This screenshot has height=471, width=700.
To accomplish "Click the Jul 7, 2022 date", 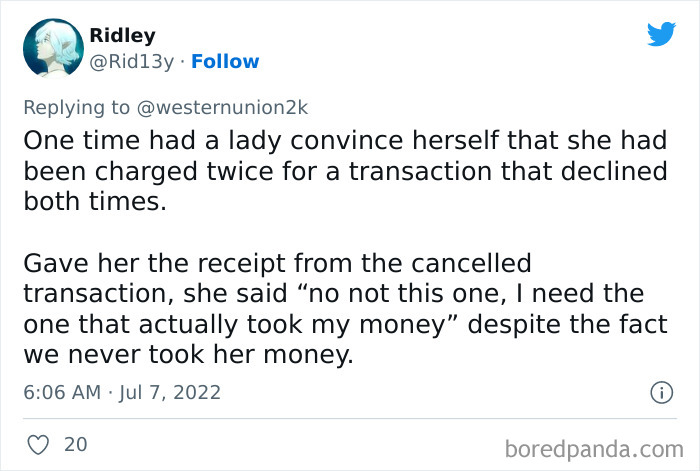I will 171,392.
